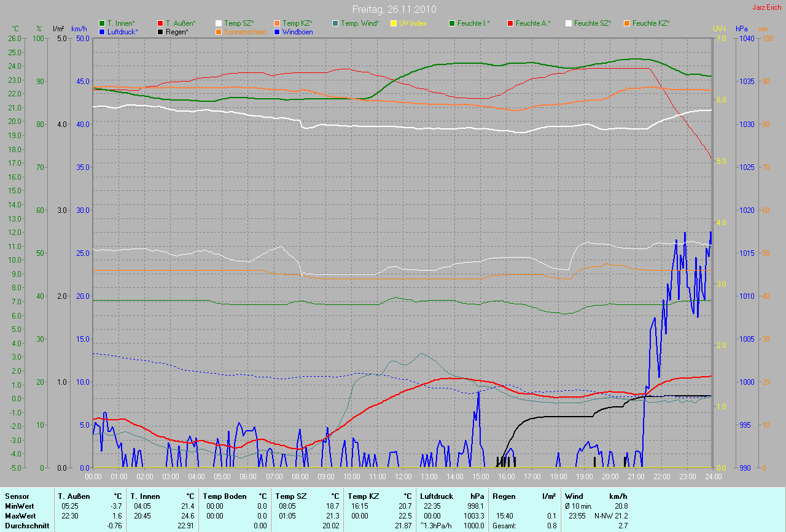Click the 'Jarz Erich' author label
786x532 pixels.
click(x=767, y=7)
